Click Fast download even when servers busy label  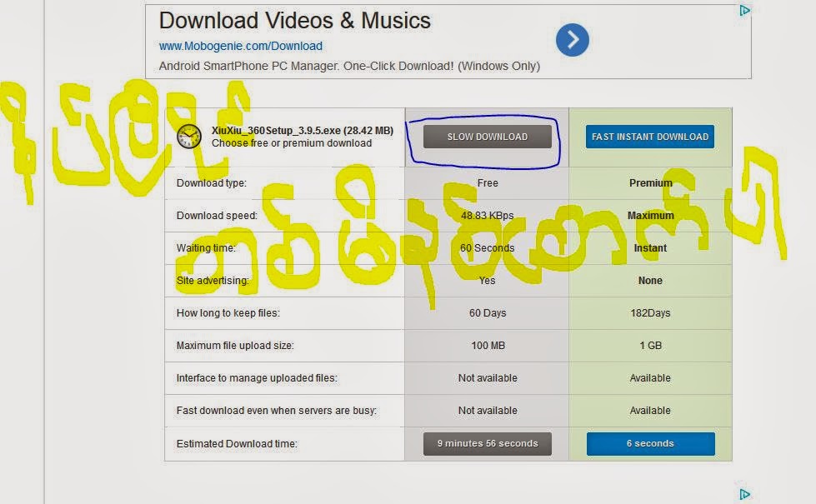click(x=277, y=411)
